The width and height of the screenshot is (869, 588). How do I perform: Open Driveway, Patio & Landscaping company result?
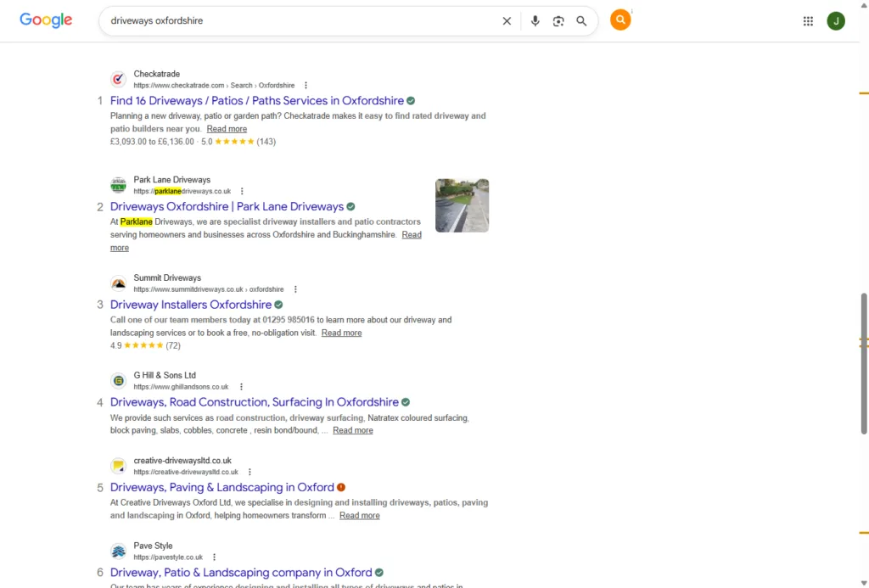point(241,573)
